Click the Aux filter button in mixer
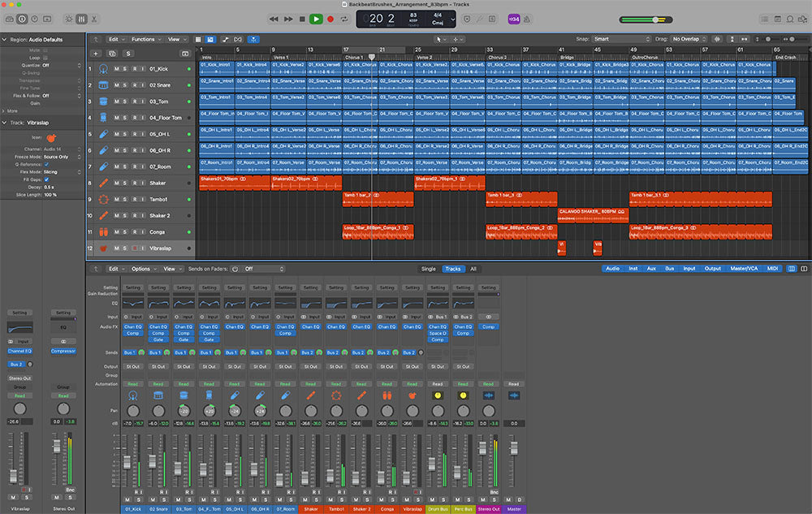 coord(650,269)
